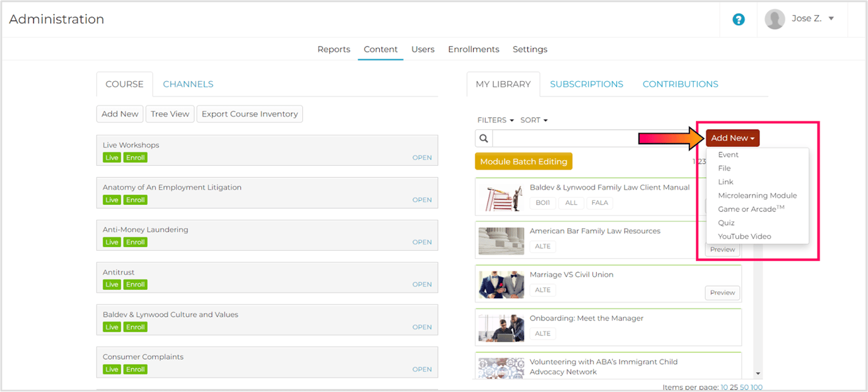Click OPEN for Anatomy of An Employment Litigation
The width and height of the screenshot is (868, 392).
click(422, 200)
